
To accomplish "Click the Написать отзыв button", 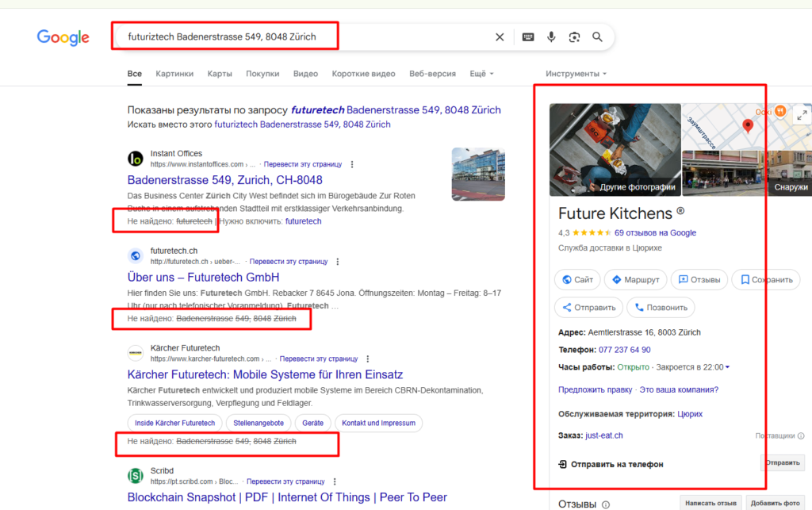I will [x=710, y=503].
